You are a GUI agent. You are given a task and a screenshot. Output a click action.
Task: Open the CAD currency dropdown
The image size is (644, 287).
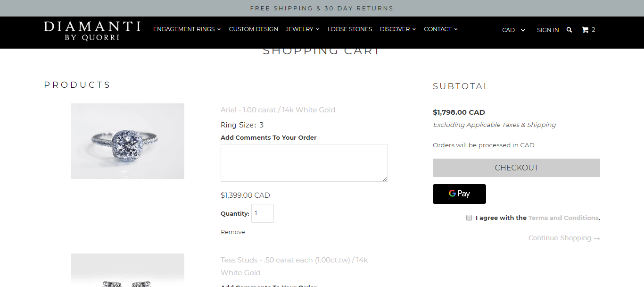(513, 30)
